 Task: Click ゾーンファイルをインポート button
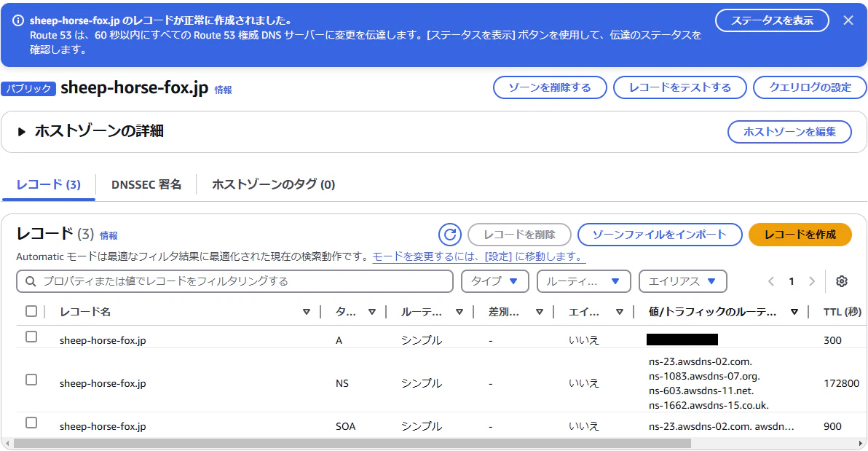[x=659, y=235]
